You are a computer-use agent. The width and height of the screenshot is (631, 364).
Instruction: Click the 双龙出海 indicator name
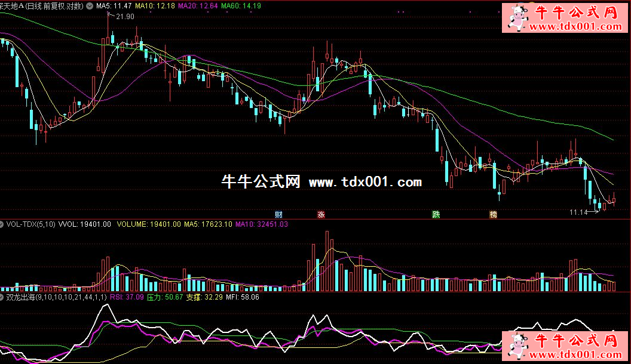[20, 297]
